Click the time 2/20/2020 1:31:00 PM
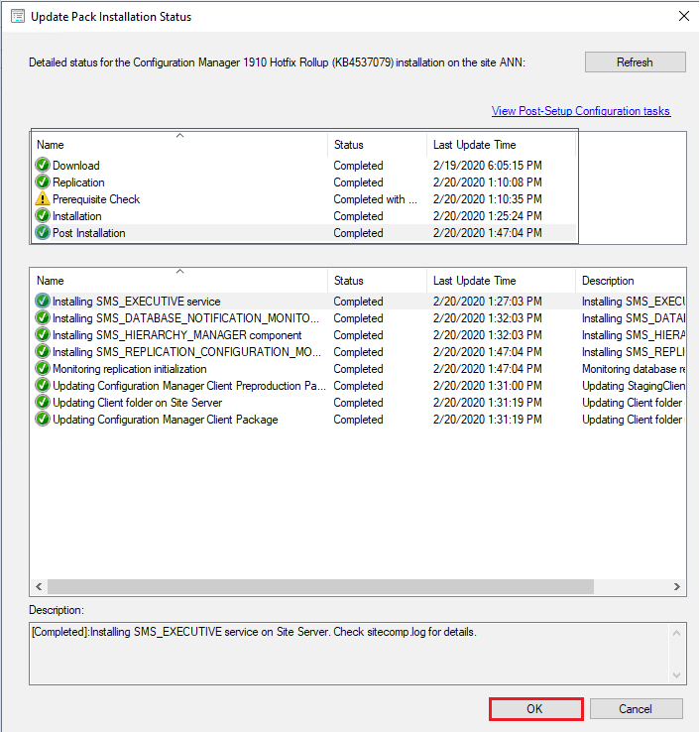Viewport: 700px width, 732px height. 487,386
